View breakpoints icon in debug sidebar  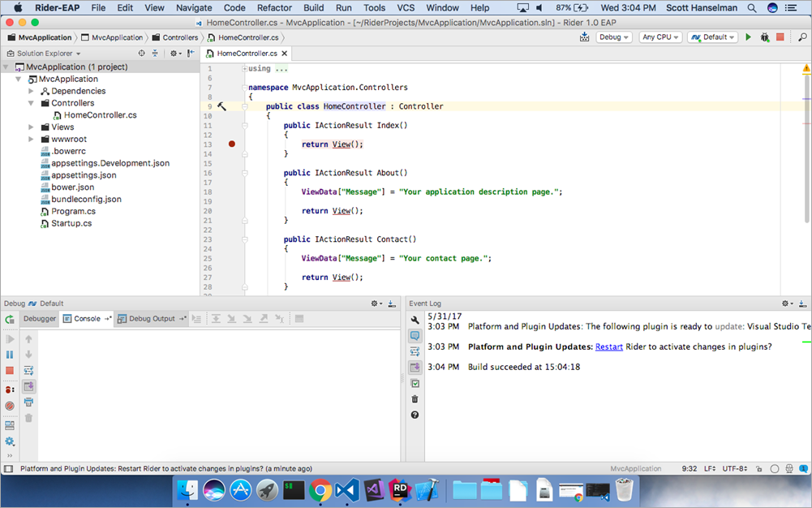(x=9, y=390)
